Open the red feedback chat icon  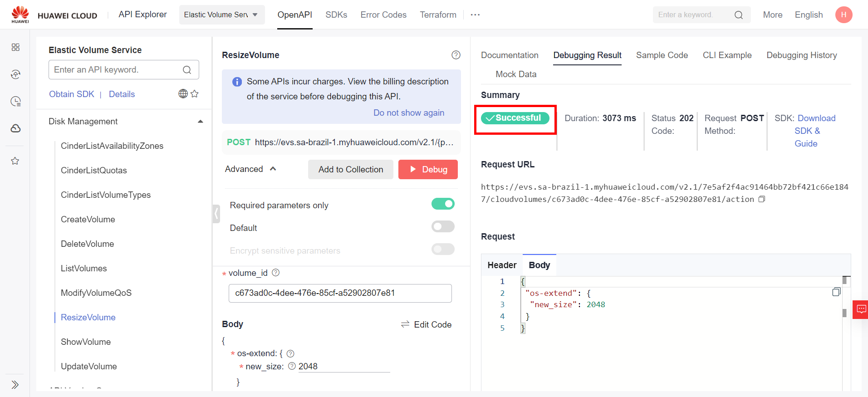coord(861,309)
